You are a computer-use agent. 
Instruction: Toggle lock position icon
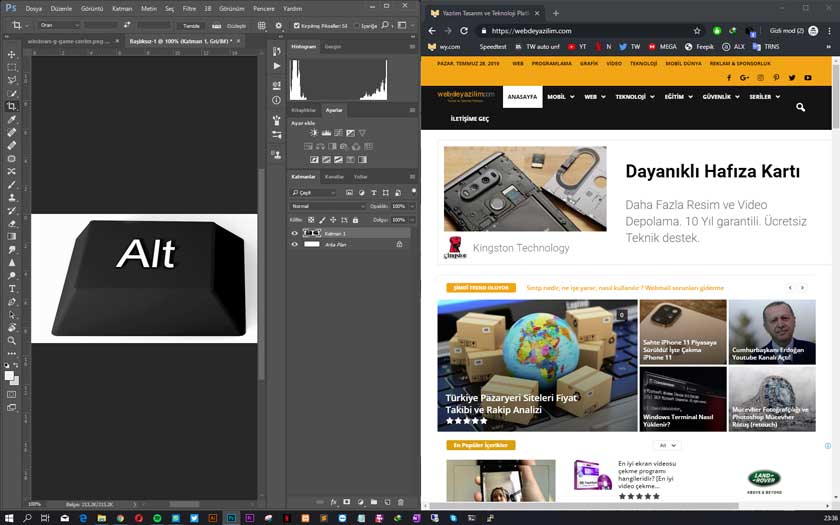[333, 220]
